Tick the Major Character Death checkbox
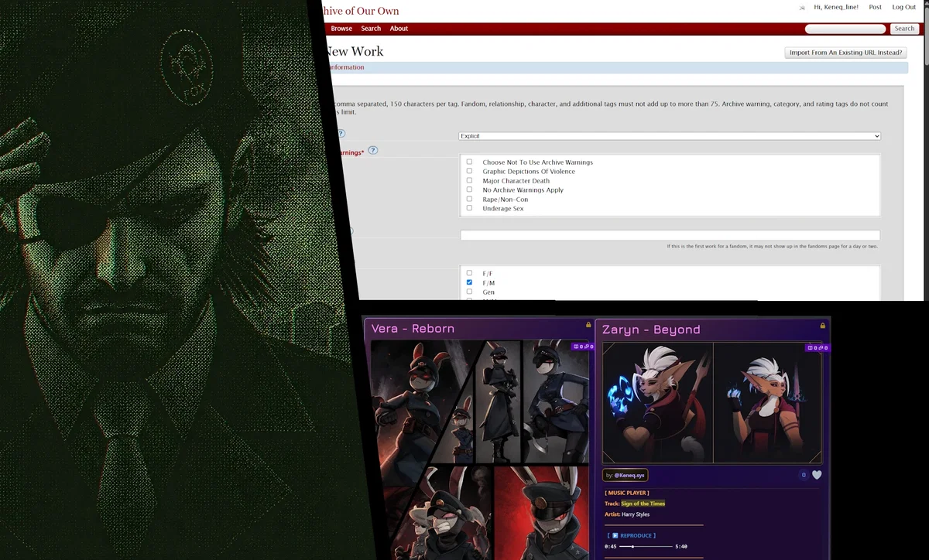The width and height of the screenshot is (929, 560). (469, 180)
